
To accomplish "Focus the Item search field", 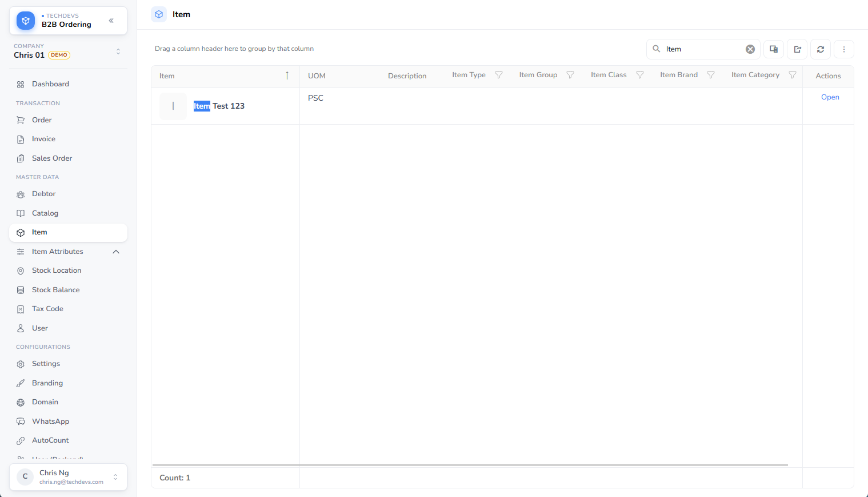I will [x=703, y=49].
